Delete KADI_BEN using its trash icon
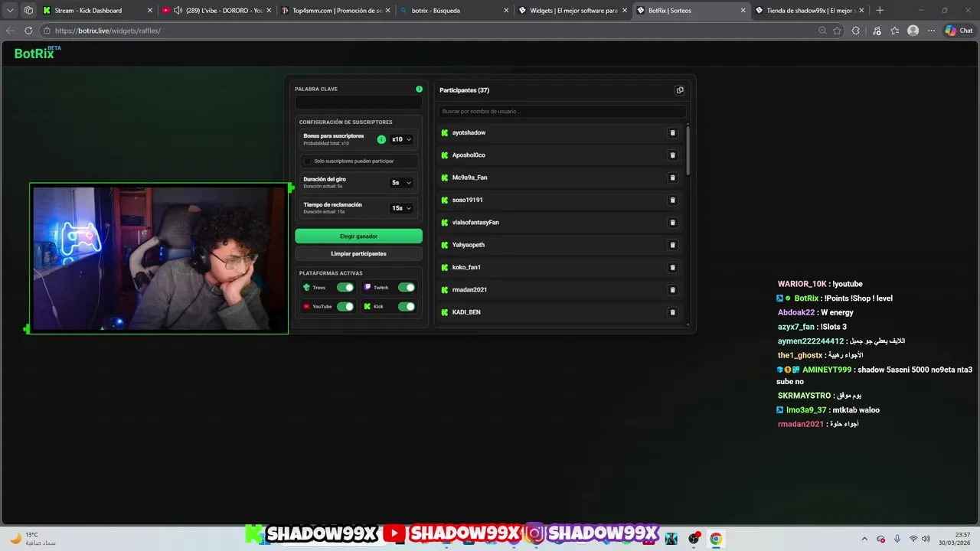 point(673,312)
